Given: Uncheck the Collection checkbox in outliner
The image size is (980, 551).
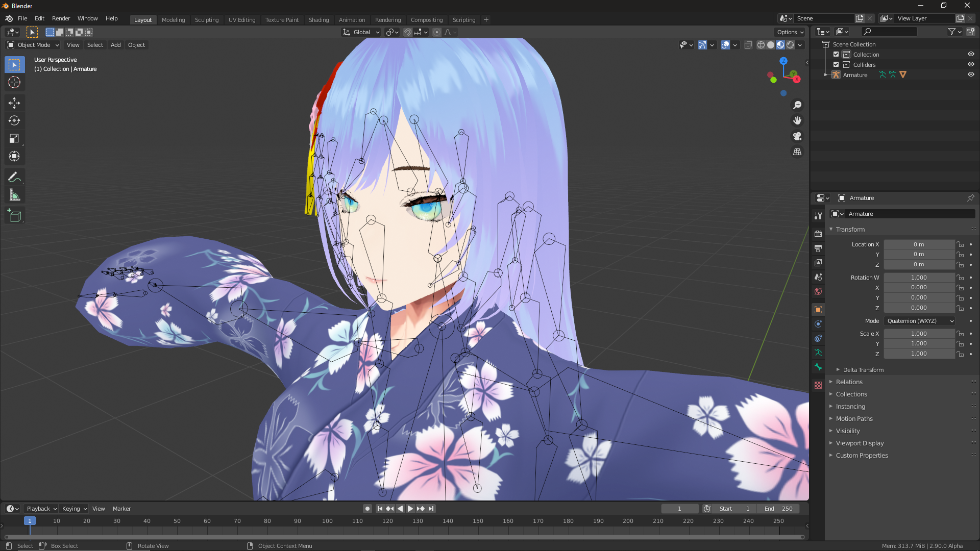Looking at the screenshot, I should (x=836, y=55).
